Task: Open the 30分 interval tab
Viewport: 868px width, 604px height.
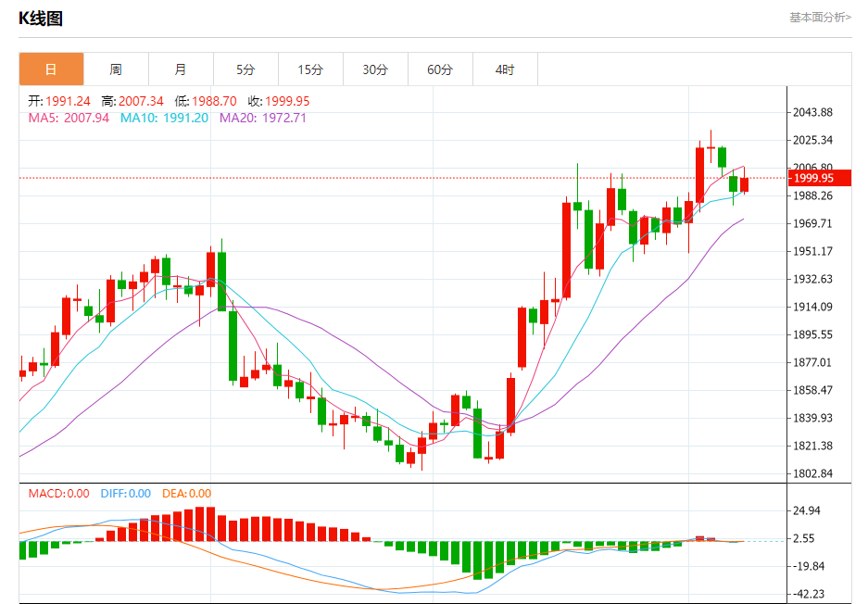Action: coord(375,69)
